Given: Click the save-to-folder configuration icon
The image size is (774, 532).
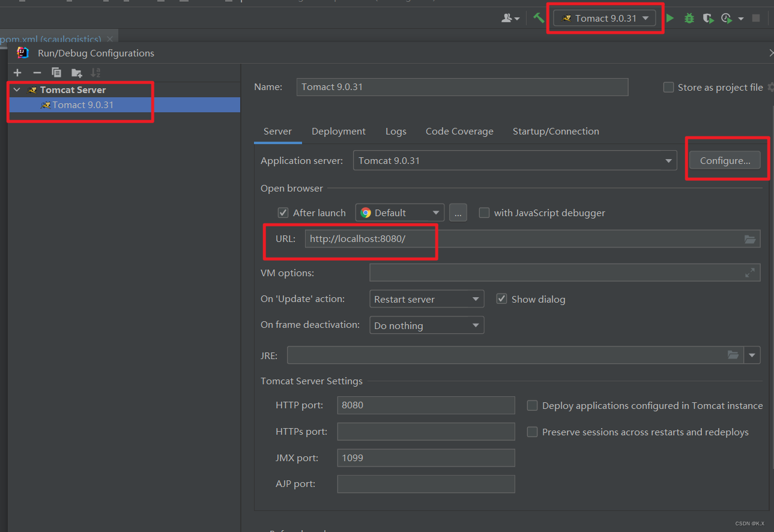Looking at the screenshot, I should coord(76,73).
